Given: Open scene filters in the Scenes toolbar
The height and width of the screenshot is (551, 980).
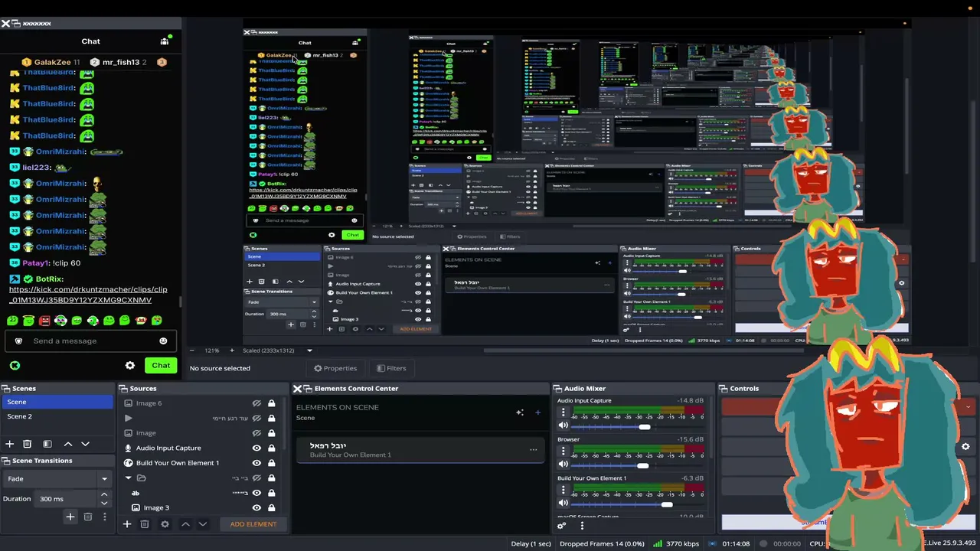Looking at the screenshot, I should (x=47, y=444).
